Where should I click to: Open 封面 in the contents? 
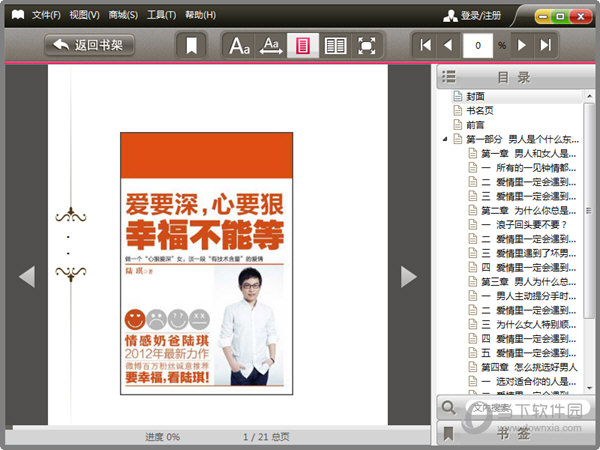[x=475, y=96]
